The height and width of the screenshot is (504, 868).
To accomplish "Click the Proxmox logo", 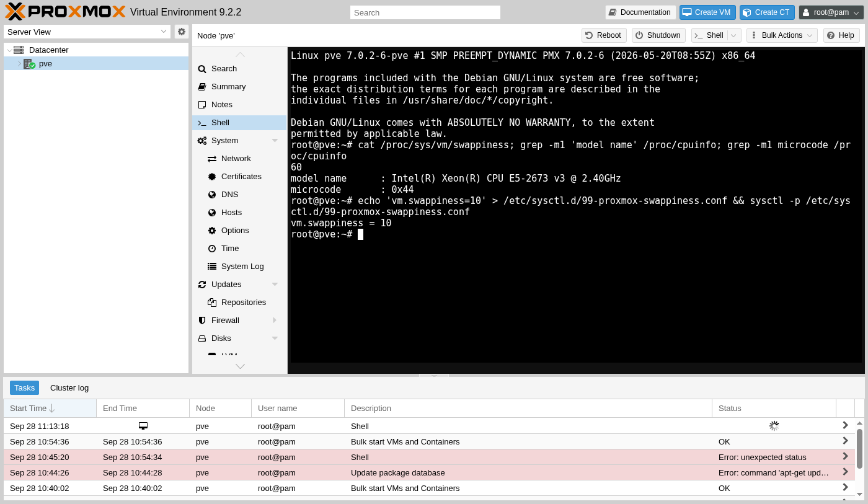I will point(65,12).
